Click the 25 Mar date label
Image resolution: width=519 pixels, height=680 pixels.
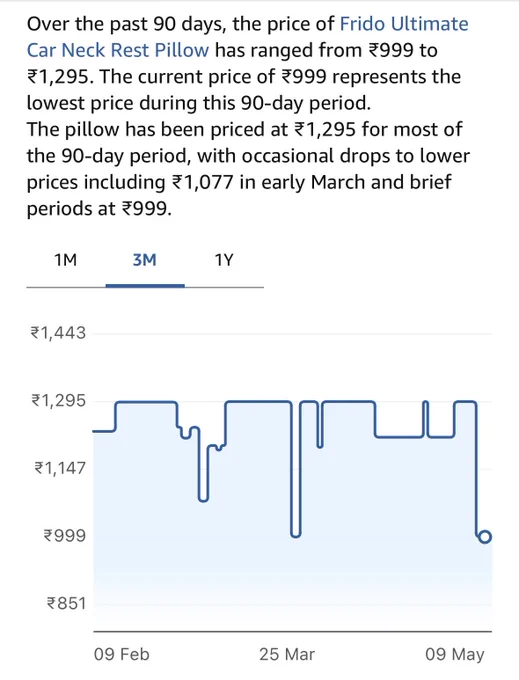(x=287, y=654)
